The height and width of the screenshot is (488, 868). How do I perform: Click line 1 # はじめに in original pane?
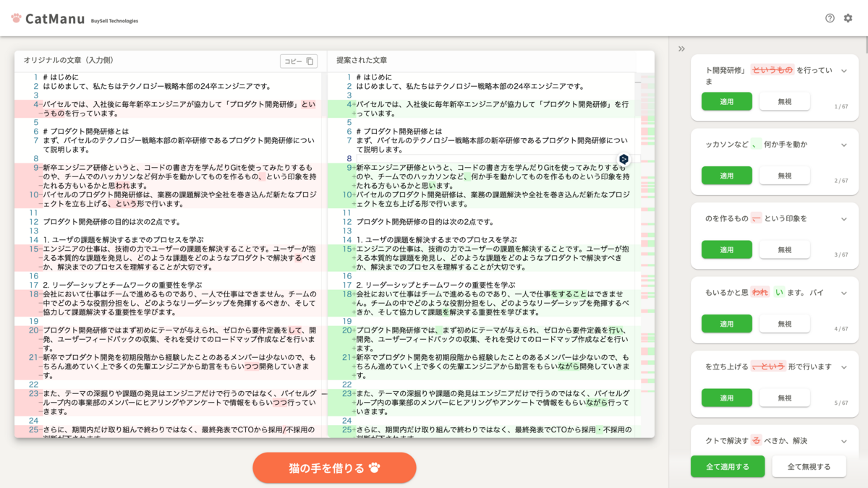[x=61, y=77]
